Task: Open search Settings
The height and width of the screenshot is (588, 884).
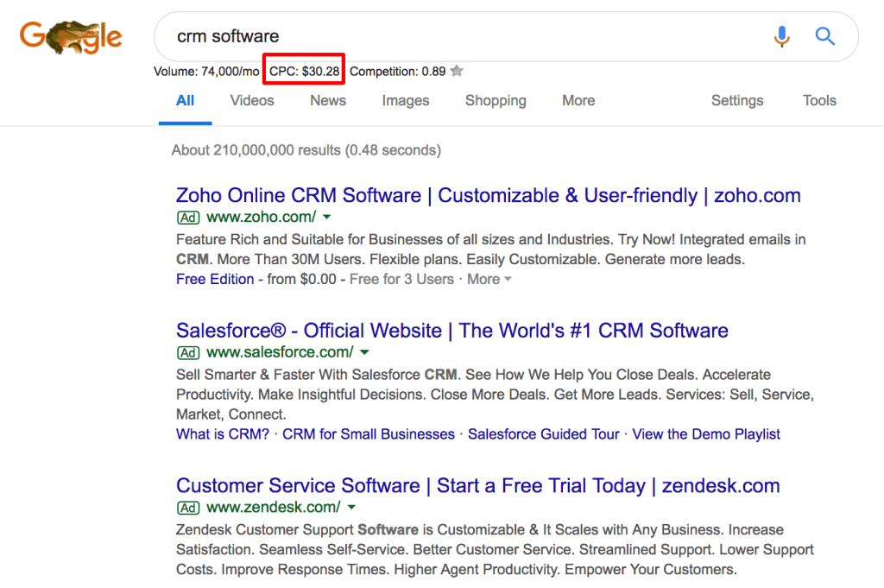Action: pyautogui.click(x=737, y=101)
